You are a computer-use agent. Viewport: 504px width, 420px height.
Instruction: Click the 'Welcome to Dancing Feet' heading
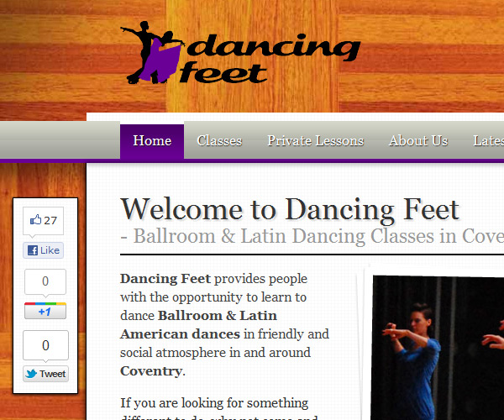click(290, 209)
